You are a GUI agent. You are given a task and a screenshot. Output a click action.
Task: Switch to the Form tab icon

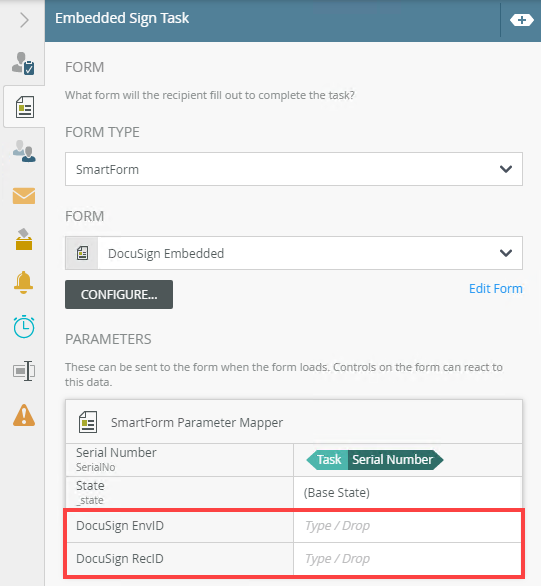coord(25,107)
